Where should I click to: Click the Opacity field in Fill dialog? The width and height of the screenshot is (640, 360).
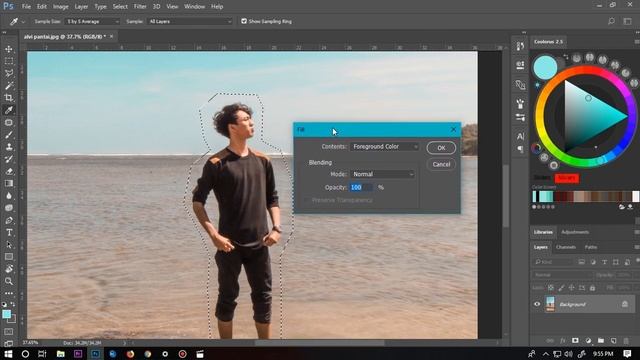pyautogui.click(x=361, y=187)
